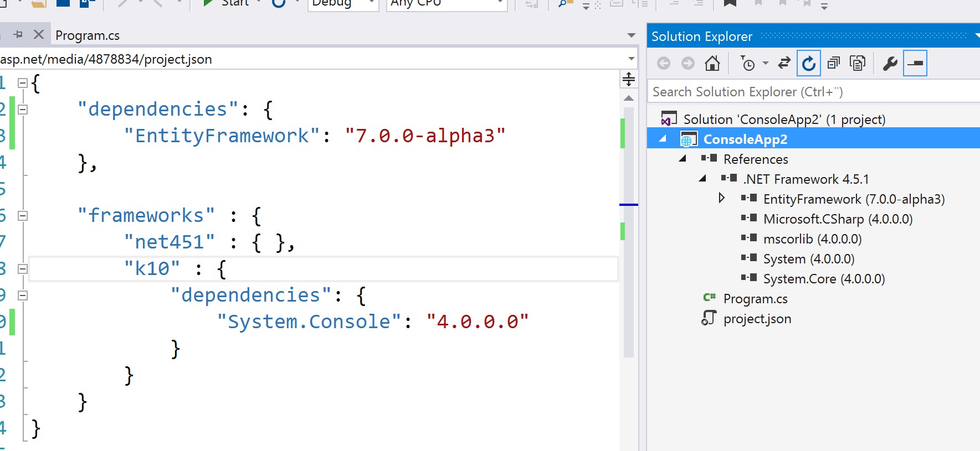Select EntityFramework (7.0.0-alpha3) reference
980x451 pixels.
point(854,199)
